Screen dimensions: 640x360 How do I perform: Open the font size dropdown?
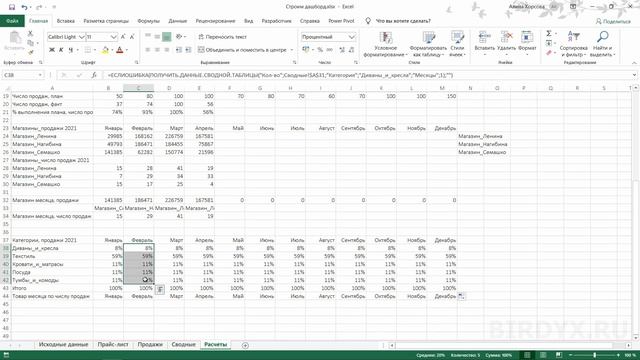tap(113, 37)
